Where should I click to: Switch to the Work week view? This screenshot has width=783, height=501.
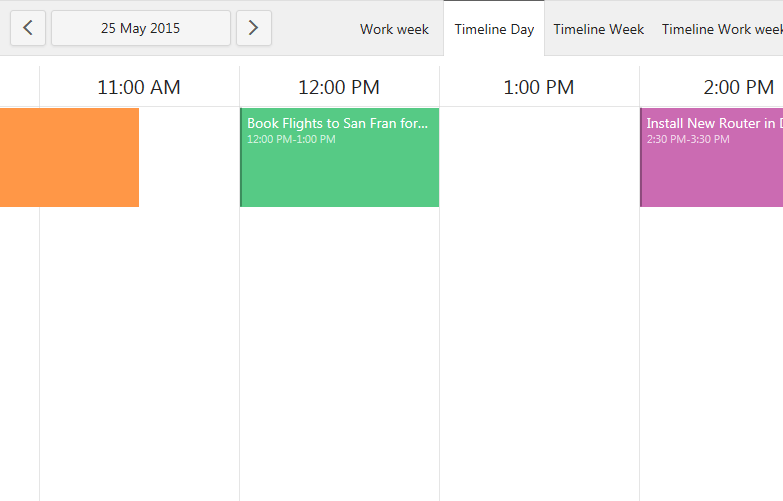tap(394, 29)
